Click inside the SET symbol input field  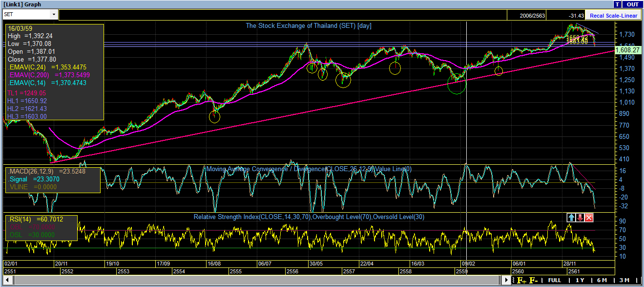coord(27,14)
